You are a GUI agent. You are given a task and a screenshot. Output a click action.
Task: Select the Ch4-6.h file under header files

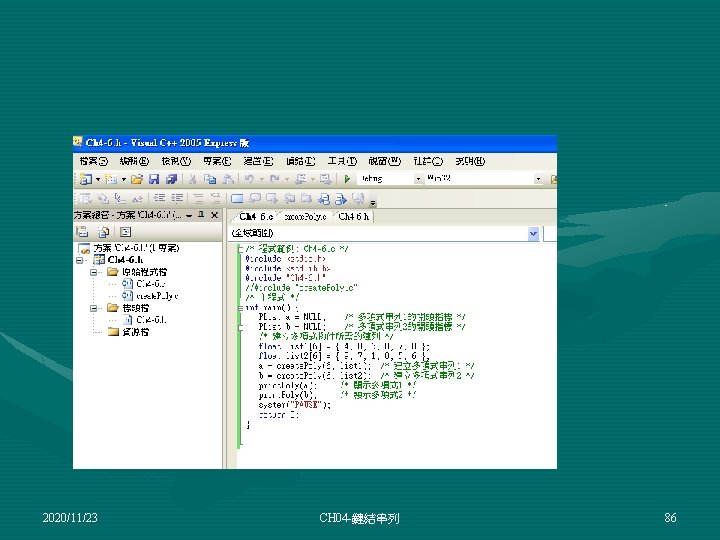point(151,320)
